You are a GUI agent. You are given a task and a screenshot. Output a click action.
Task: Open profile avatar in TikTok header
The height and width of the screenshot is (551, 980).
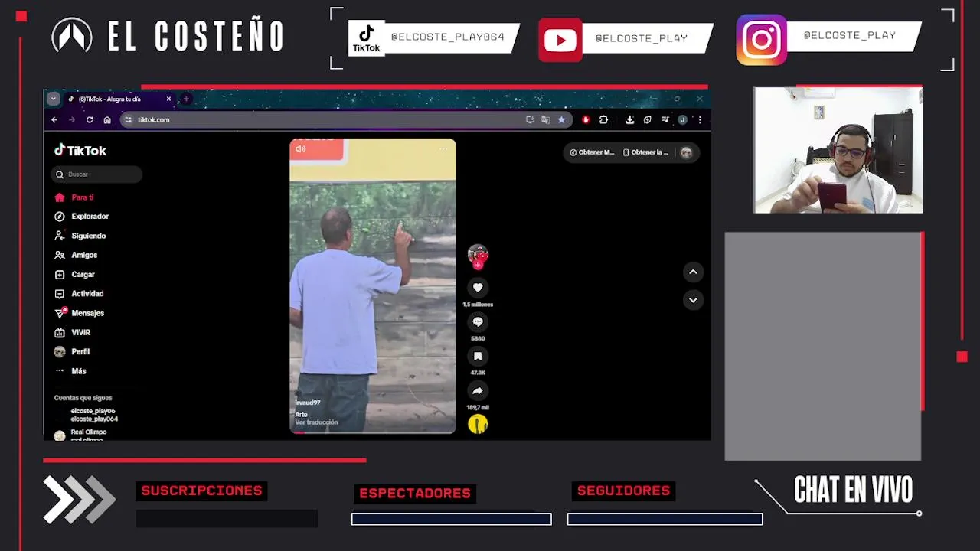point(686,152)
